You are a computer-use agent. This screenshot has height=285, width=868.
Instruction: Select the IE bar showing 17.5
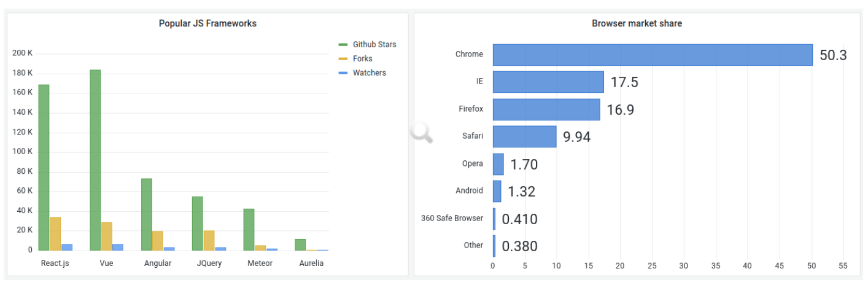click(x=548, y=82)
